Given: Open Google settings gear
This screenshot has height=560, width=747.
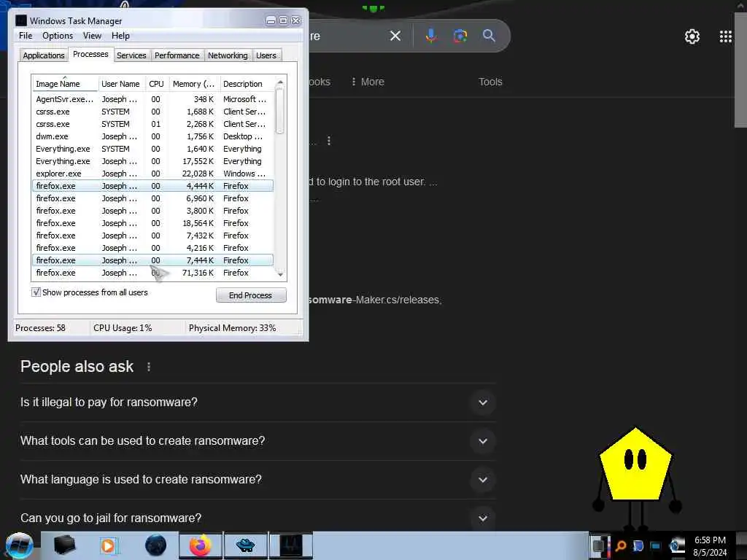Looking at the screenshot, I should tap(692, 36).
